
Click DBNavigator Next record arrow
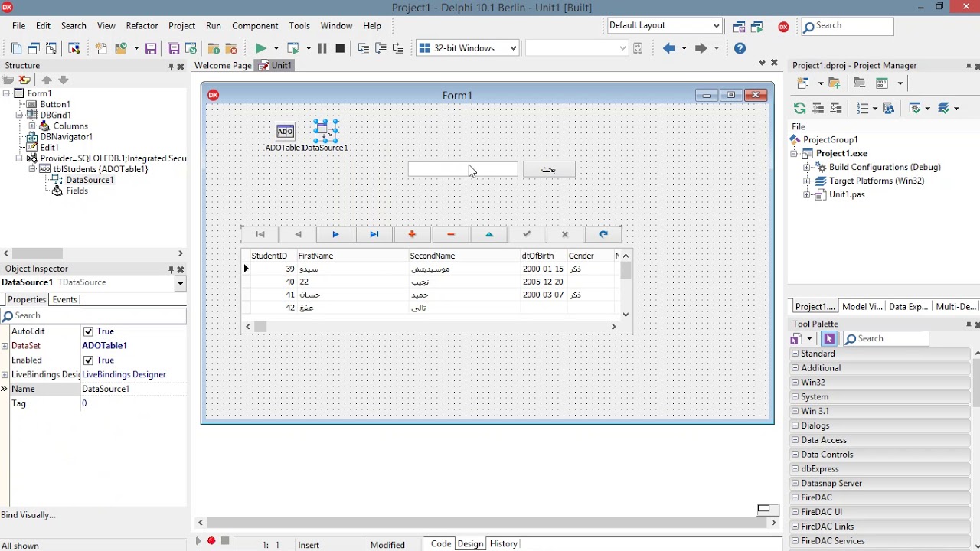point(335,234)
